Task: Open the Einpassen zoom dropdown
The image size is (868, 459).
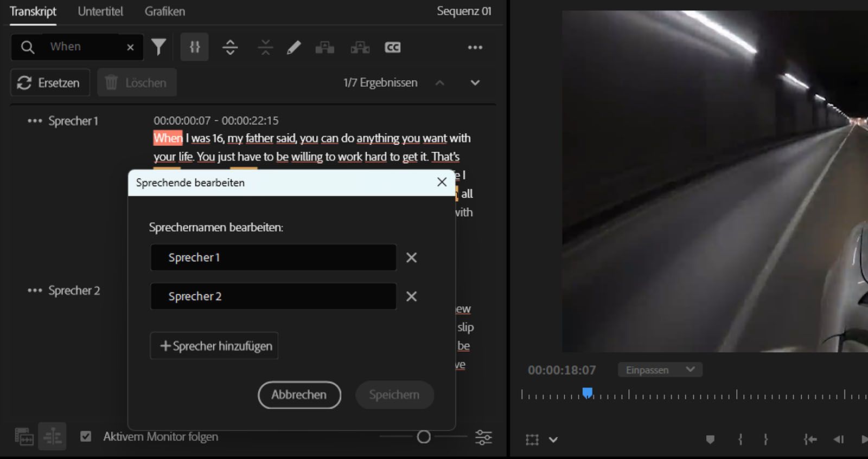Action: tap(660, 370)
